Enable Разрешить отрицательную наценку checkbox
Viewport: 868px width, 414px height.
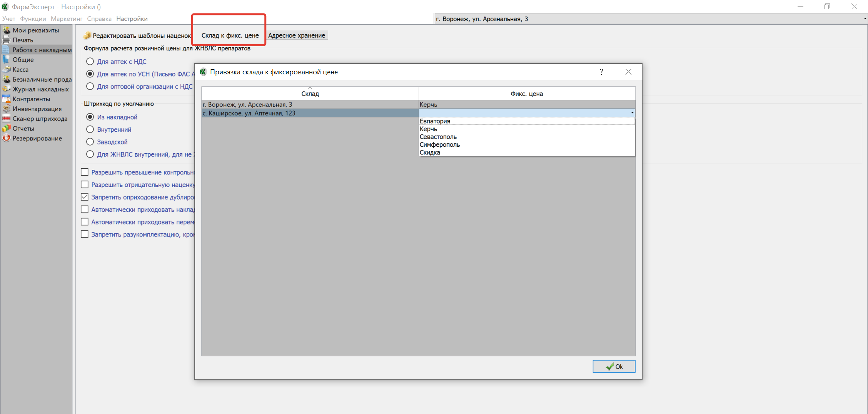click(x=85, y=185)
